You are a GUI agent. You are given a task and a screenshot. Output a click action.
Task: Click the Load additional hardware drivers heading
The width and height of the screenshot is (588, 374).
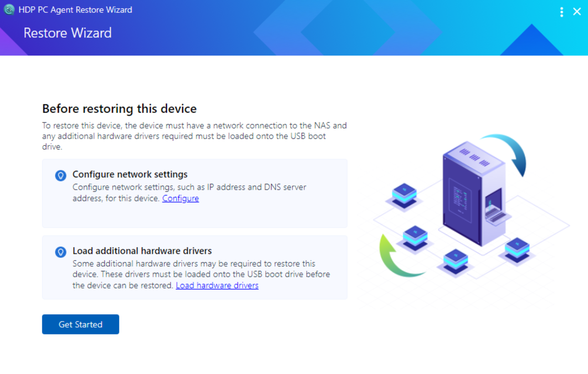click(142, 251)
